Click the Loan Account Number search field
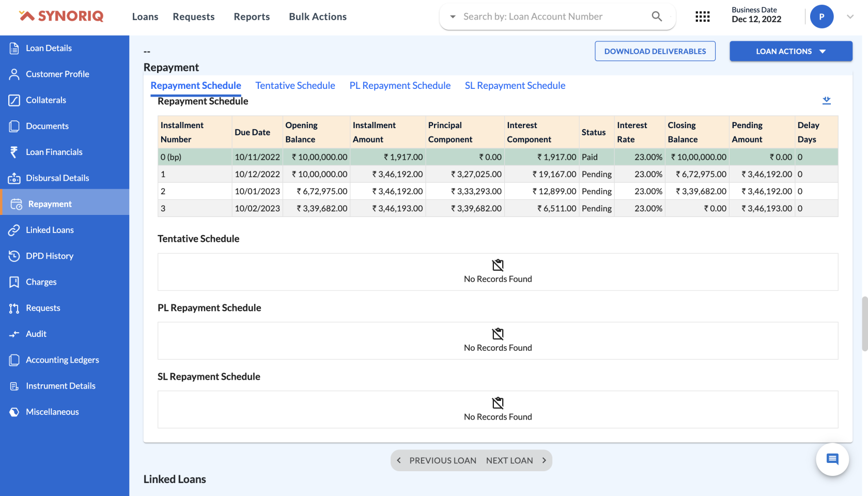The width and height of the screenshot is (868, 496). pyautogui.click(x=553, y=17)
